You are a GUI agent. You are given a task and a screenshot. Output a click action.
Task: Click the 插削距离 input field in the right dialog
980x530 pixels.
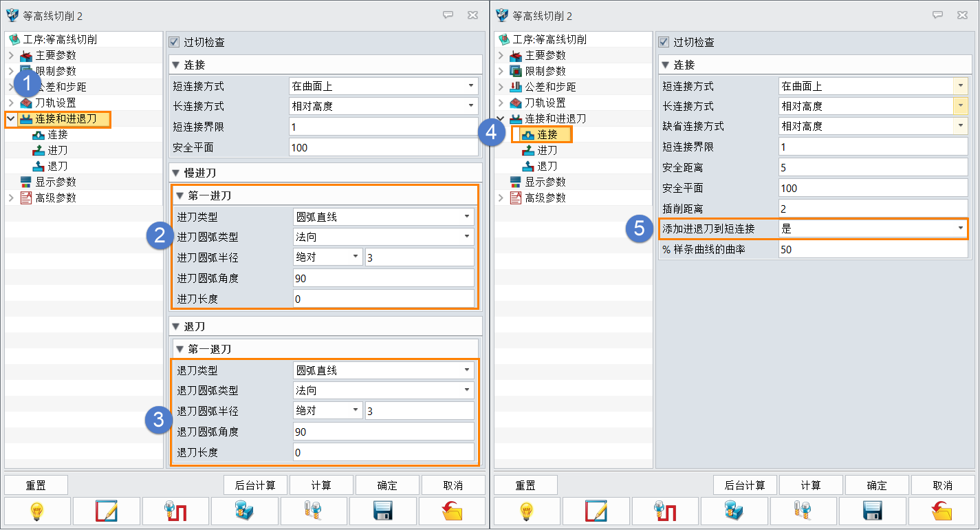[873, 208]
